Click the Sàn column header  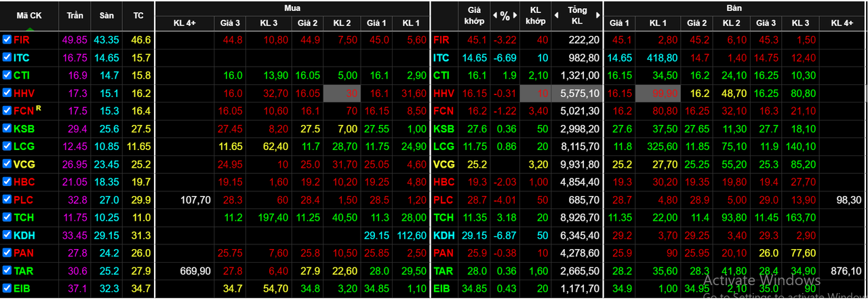tap(106, 15)
